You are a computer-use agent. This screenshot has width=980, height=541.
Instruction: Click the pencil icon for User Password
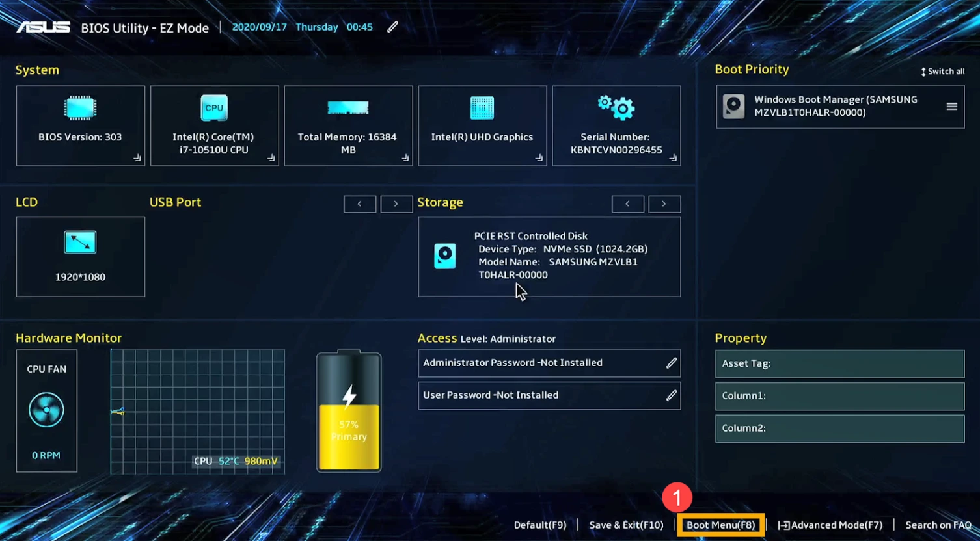click(672, 395)
